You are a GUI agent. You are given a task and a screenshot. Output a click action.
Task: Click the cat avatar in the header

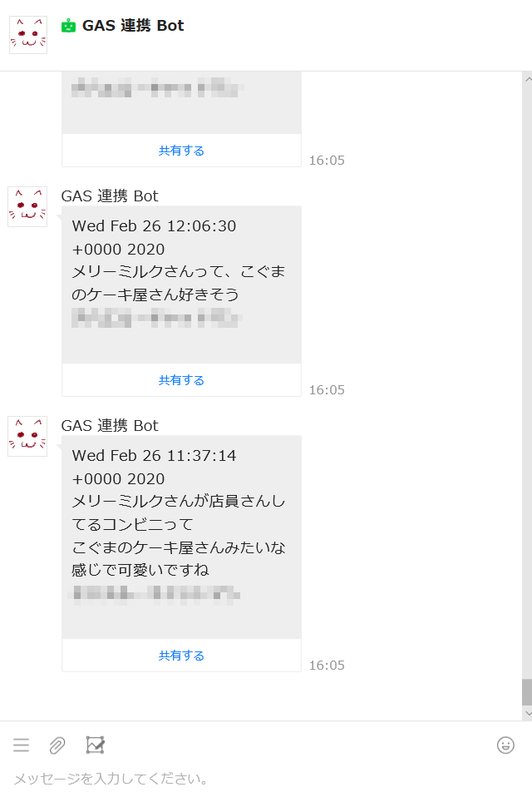[x=27, y=26]
